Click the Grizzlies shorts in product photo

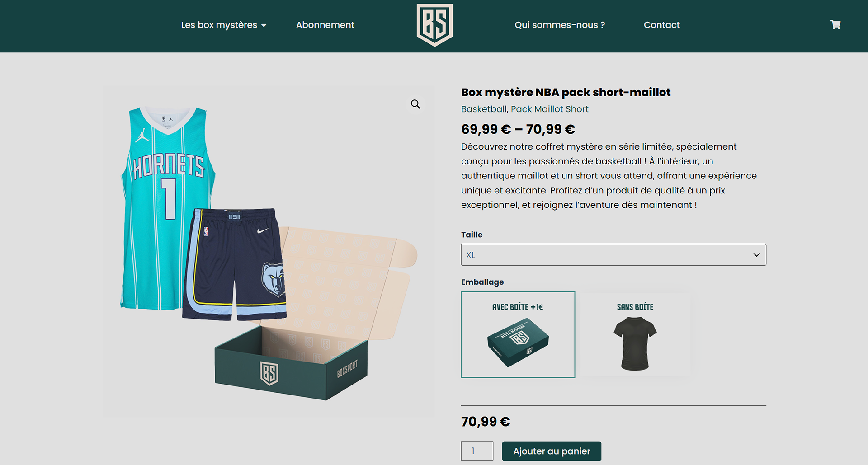coord(235,265)
